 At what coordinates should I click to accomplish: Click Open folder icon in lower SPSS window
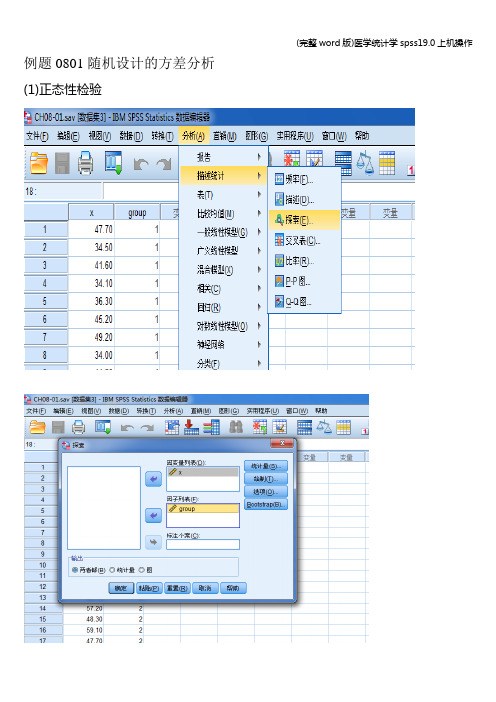click(x=37, y=427)
